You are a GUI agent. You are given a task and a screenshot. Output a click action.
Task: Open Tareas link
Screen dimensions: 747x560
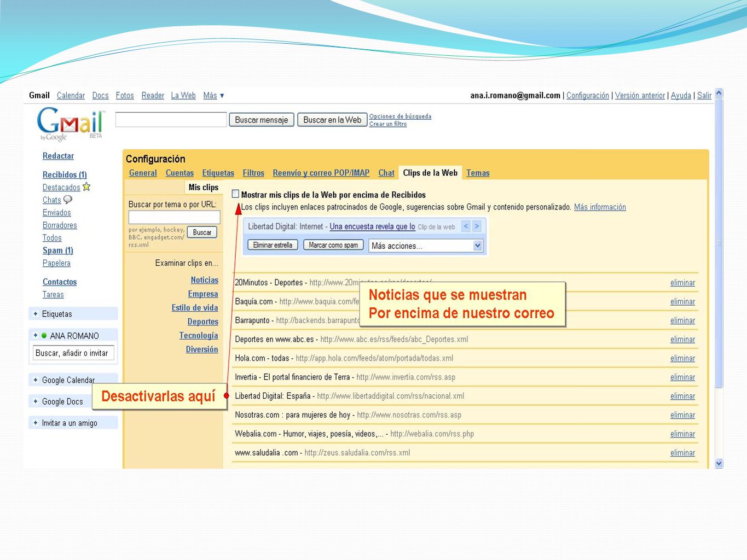(x=53, y=294)
